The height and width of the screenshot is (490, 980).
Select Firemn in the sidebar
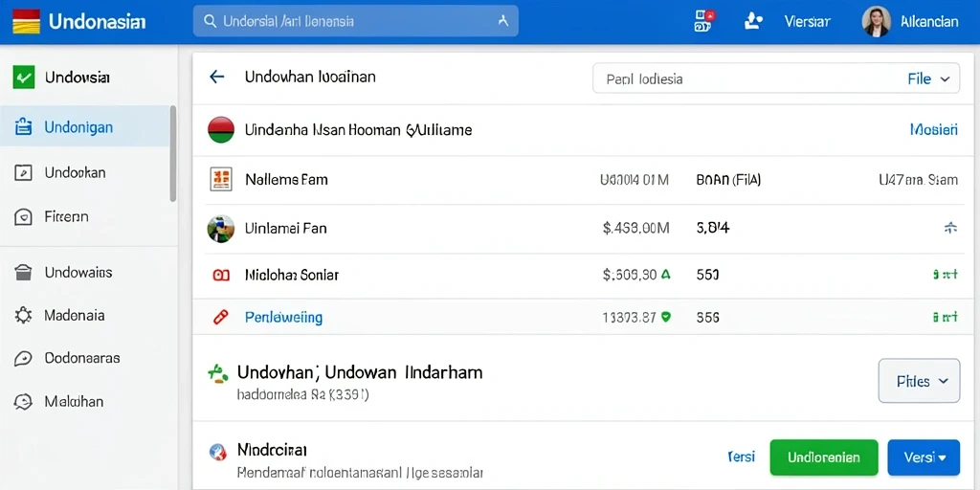[66, 217]
